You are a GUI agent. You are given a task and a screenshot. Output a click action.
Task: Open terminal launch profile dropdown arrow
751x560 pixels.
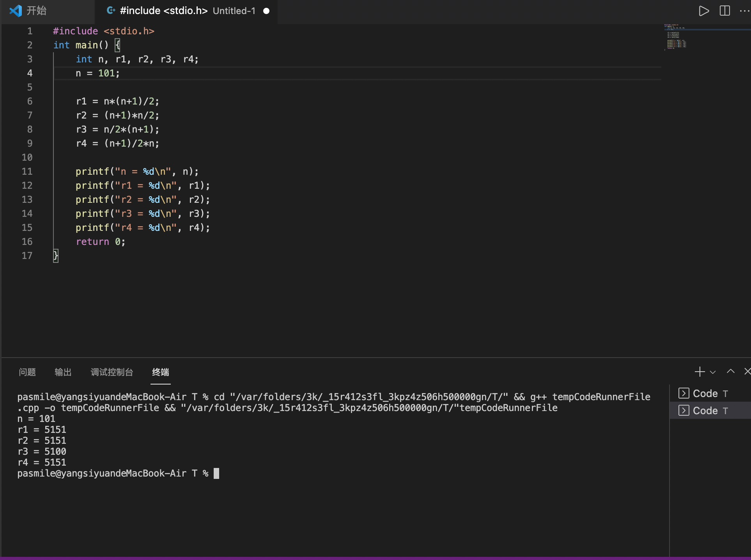tap(713, 372)
